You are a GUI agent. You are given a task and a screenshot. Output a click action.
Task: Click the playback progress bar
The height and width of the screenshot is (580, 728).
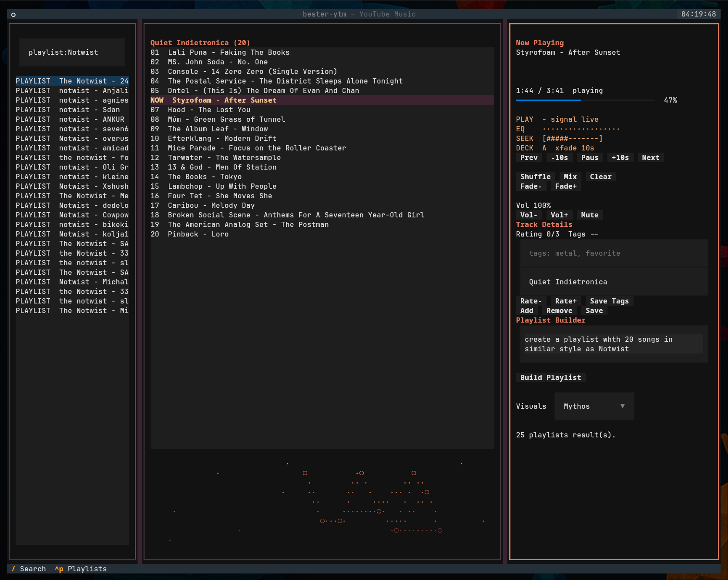pyautogui.click(x=585, y=100)
